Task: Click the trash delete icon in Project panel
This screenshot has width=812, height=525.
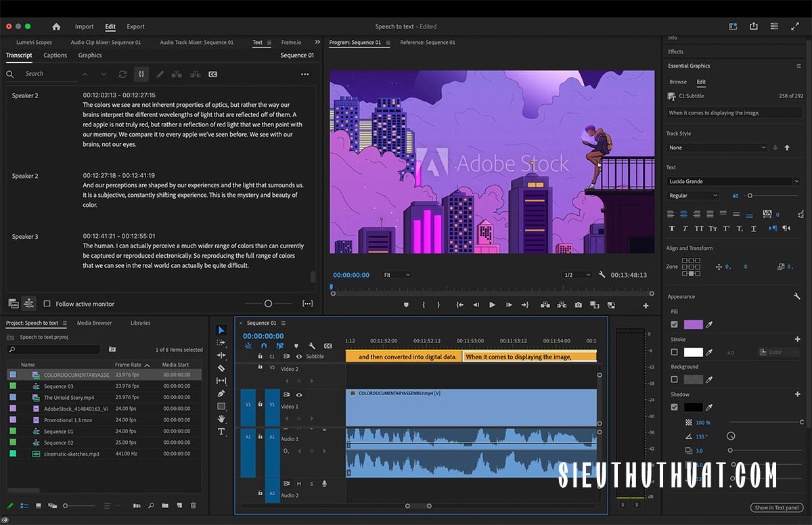Action: point(194,505)
